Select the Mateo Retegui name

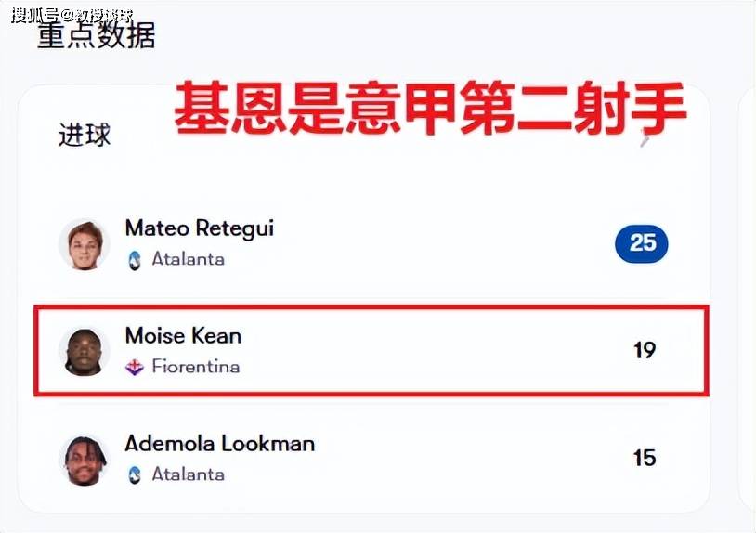pyautogui.click(x=199, y=228)
